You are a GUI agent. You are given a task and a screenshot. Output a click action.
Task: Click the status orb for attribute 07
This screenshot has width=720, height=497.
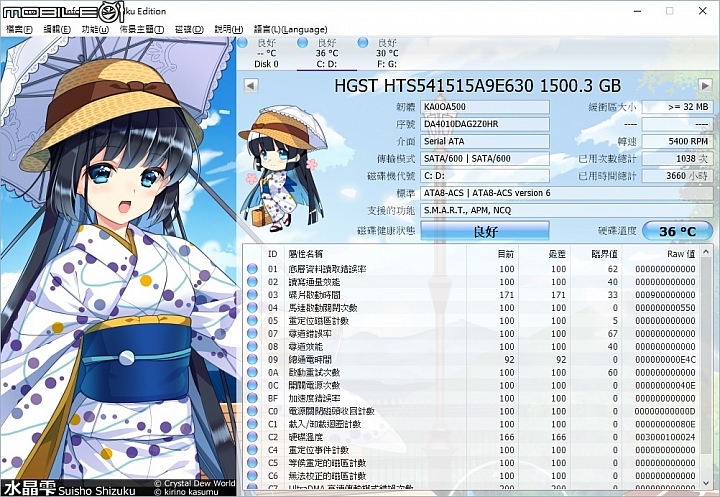[252, 333]
